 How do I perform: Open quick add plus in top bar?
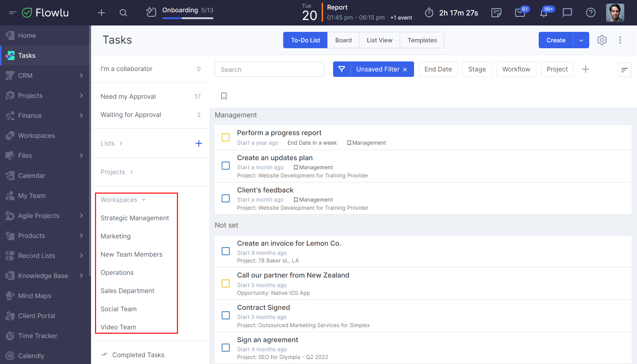[101, 13]
